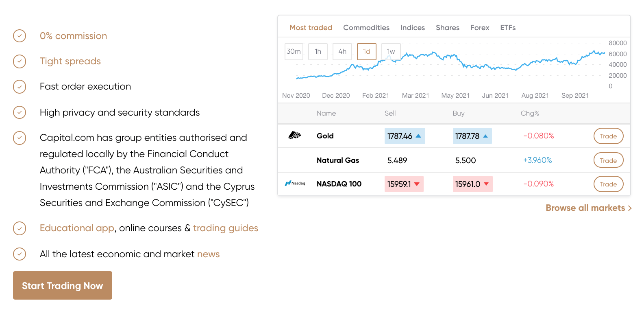
Task: Click the NASDAQ 100 instrument name
Action: coord(339,184)
